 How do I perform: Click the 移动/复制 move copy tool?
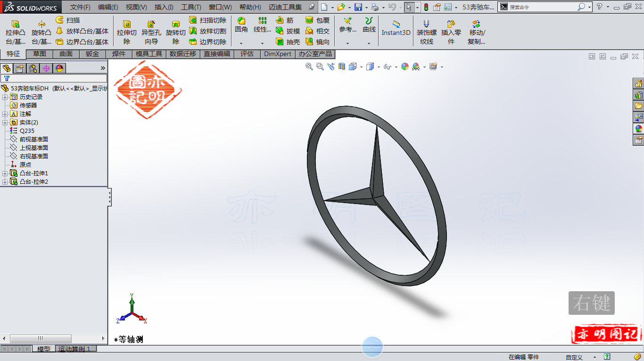pyautogui.click(x=476, y=33)
